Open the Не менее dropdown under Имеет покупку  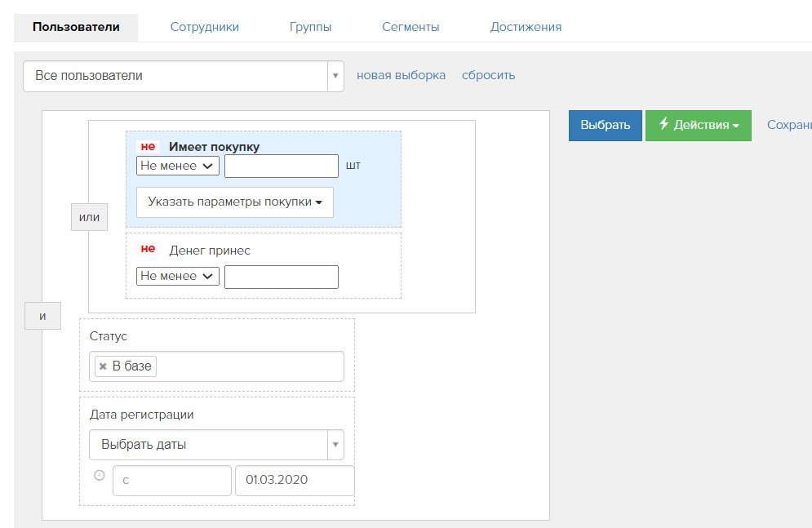[178, 166]
